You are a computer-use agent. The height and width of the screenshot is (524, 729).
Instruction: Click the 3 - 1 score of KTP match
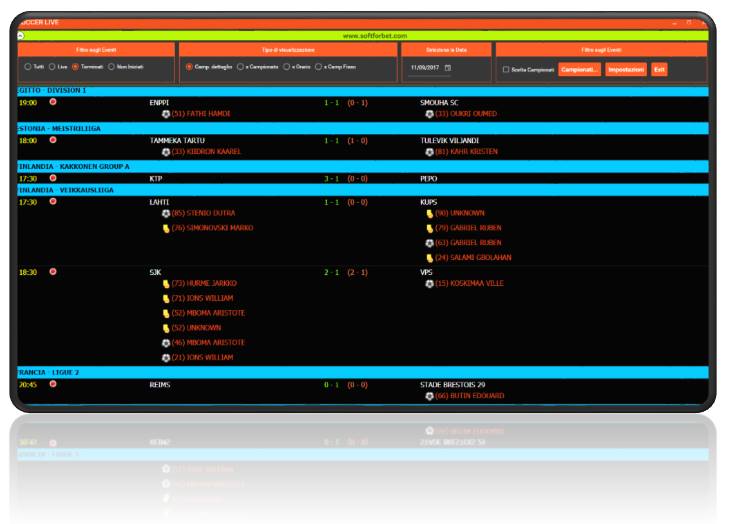(331, 179)
